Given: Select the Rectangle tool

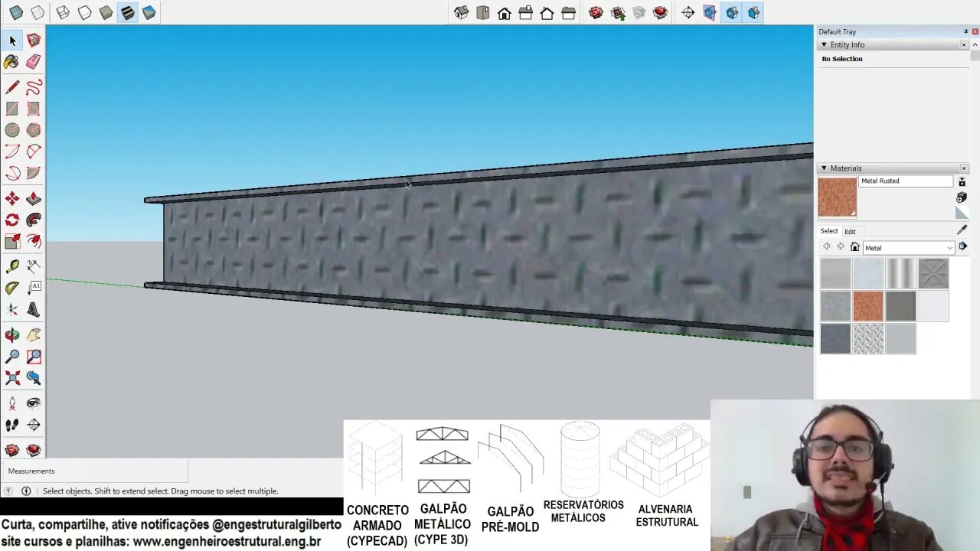Looking at the screenshot, I should point(12,109).
